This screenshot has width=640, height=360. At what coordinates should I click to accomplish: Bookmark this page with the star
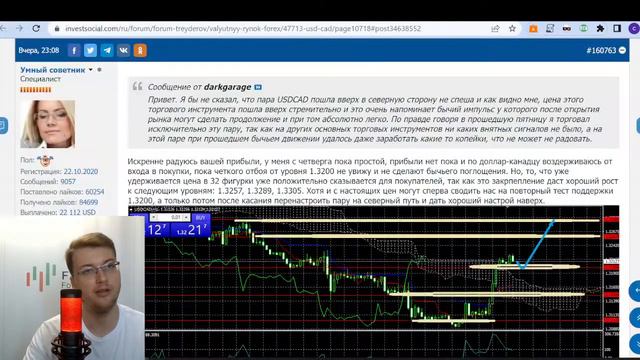tap(512, 29)
